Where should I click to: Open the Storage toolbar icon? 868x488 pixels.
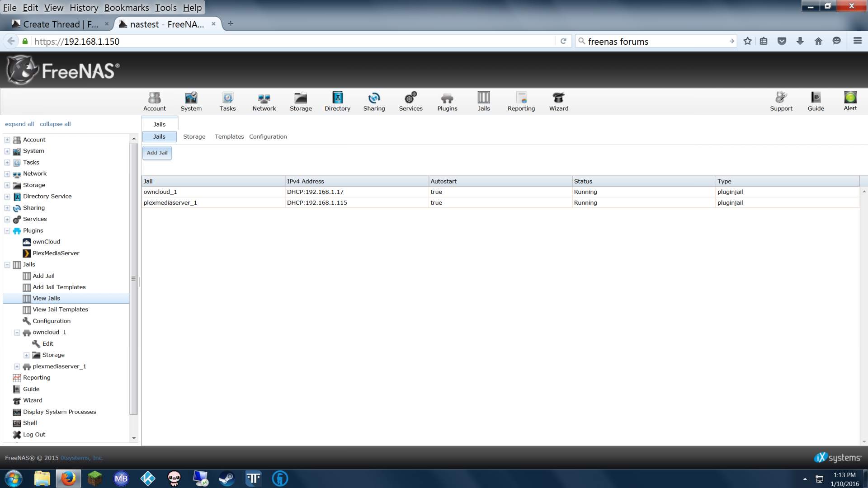(301, 102)
